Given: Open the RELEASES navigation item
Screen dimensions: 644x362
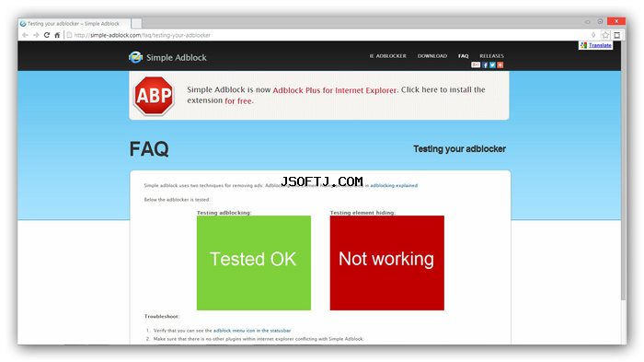Looking at the screenshot, I should click(491, 56).
